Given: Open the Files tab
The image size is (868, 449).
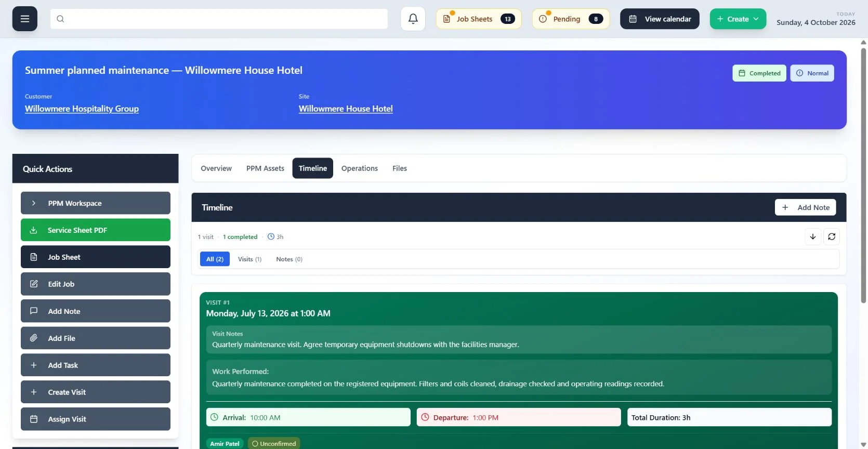Looking at the screenshot, I should pyautogui.click(x=400, y=168).
